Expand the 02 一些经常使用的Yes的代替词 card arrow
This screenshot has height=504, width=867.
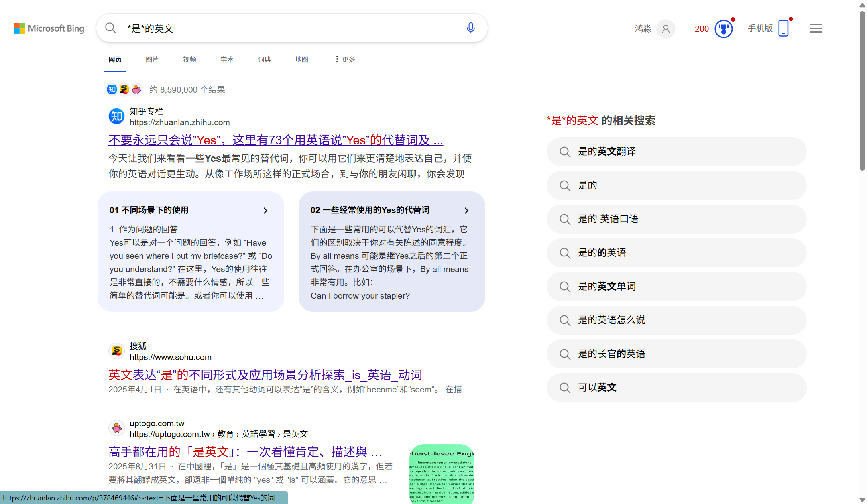(466, 211)
